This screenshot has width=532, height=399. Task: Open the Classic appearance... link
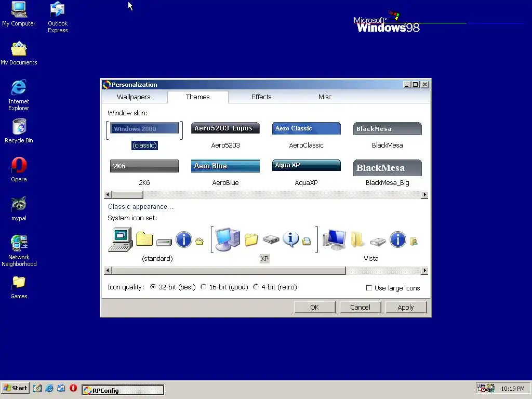[140, 207]
